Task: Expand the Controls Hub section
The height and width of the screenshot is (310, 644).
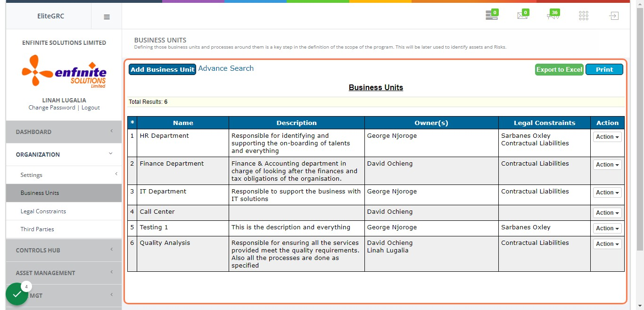Action: tap(64, 250)
